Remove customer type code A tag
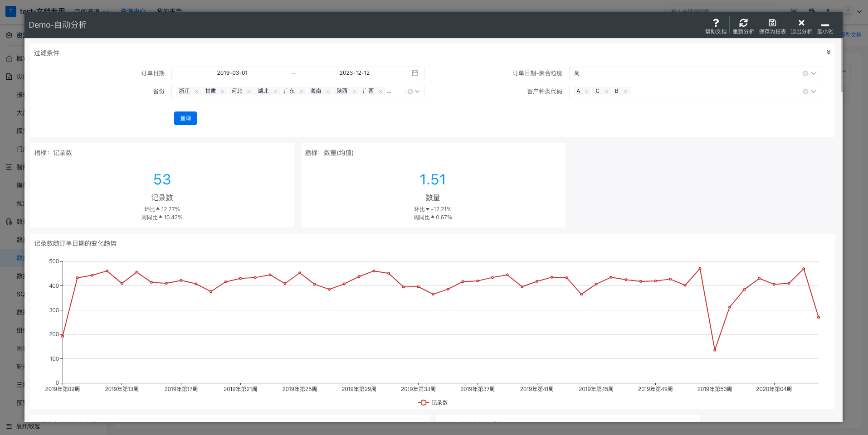Screen dimensions: 868x435 (x=587, y=92)
